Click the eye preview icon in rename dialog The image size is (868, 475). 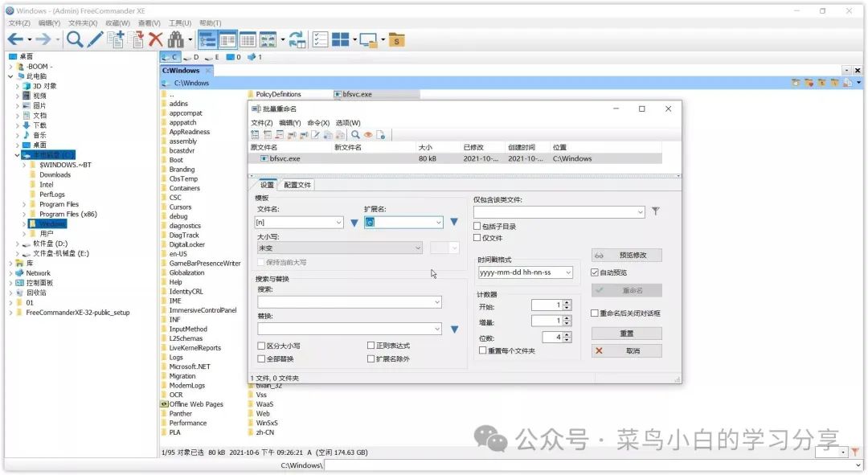367,134
